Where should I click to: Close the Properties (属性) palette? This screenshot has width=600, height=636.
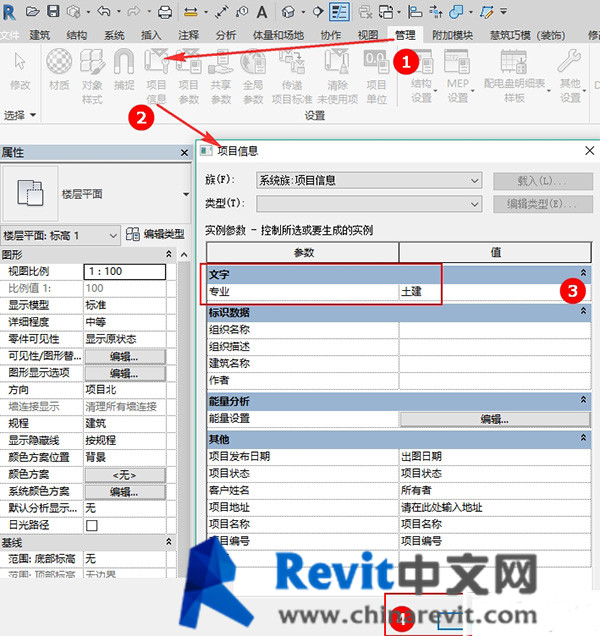coord(184,153)
